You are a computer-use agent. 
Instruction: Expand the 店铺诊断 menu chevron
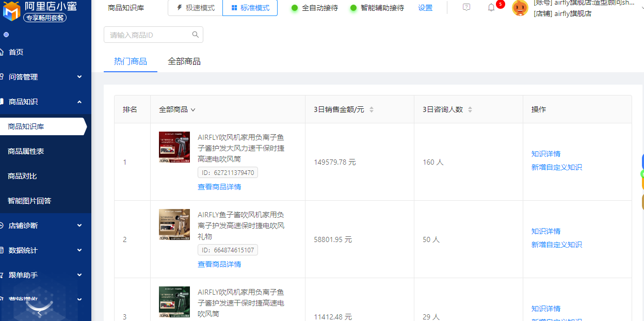coord(79,226)
